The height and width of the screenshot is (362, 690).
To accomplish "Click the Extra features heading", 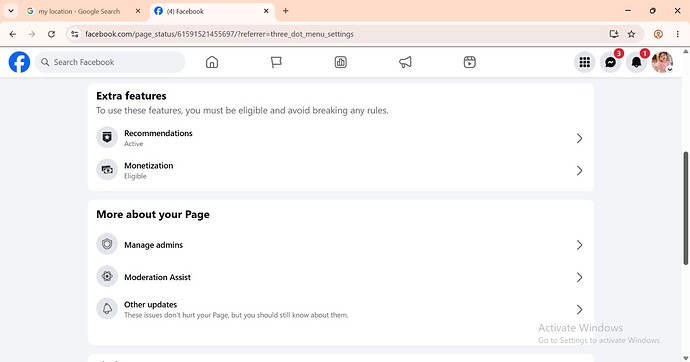I will [131, 96].
